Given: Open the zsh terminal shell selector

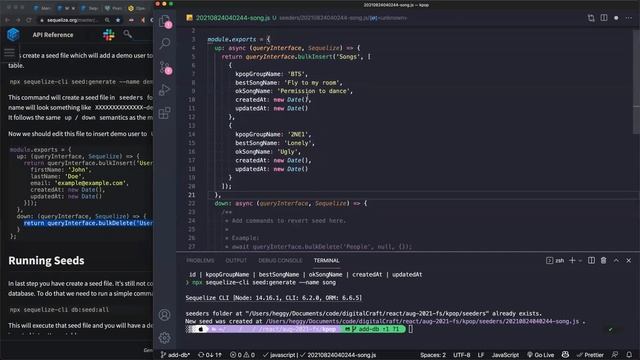Looking at the screenshot, I should point(555,260).
